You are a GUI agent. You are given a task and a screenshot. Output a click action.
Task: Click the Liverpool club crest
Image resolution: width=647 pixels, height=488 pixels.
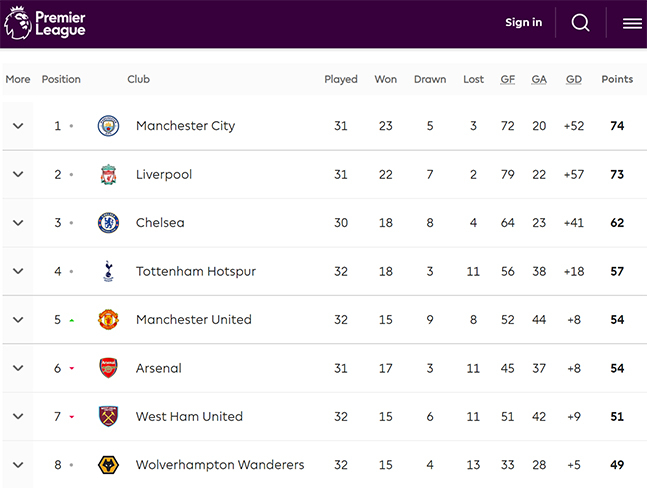coord(109,174)
